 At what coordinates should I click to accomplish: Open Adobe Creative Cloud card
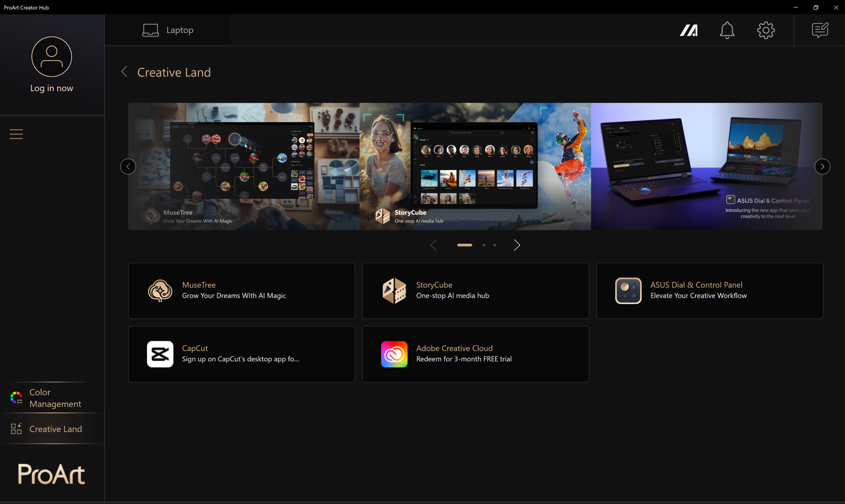(476, 354)
